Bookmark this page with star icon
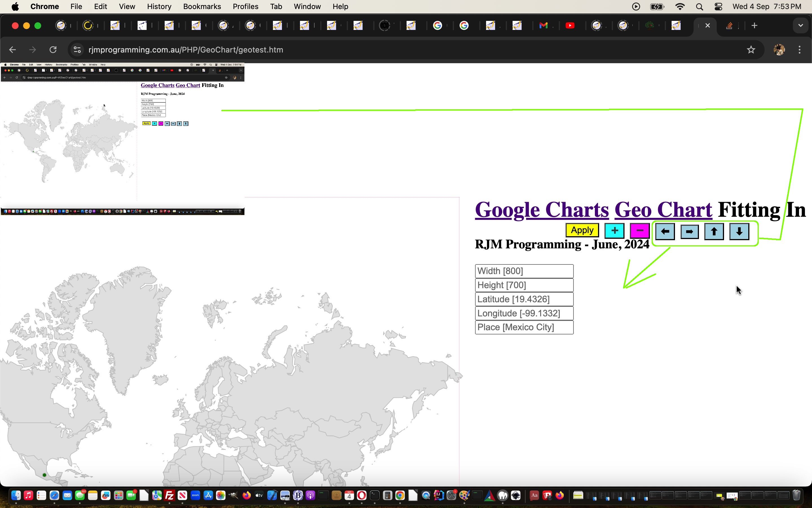The height and width of the screenshot is (508, 812). coord(751,50)
